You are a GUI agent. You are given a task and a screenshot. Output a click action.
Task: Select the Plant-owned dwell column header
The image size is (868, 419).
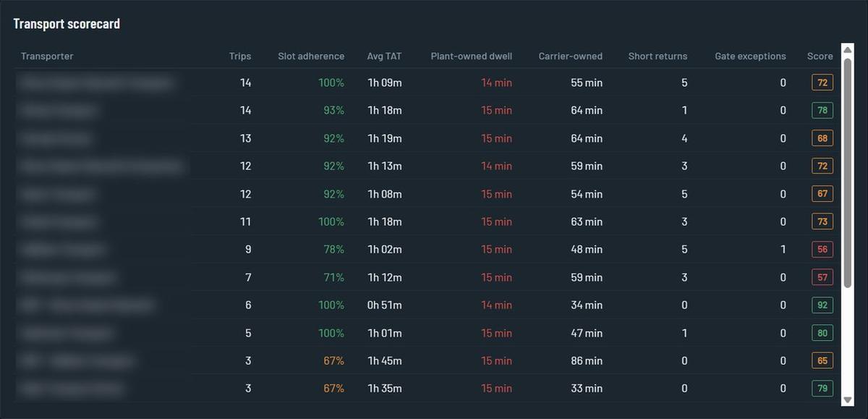point(472,56)
